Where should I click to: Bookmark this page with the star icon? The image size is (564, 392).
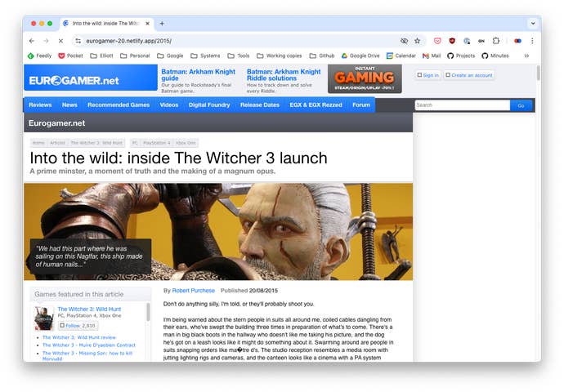pyautogui.click(x=417, y=41)
